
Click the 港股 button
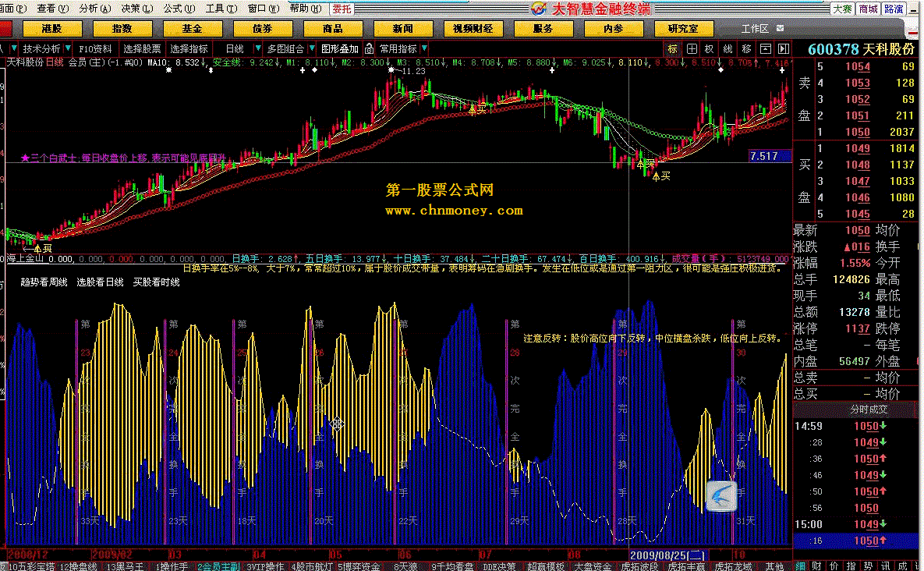[52, 28]
